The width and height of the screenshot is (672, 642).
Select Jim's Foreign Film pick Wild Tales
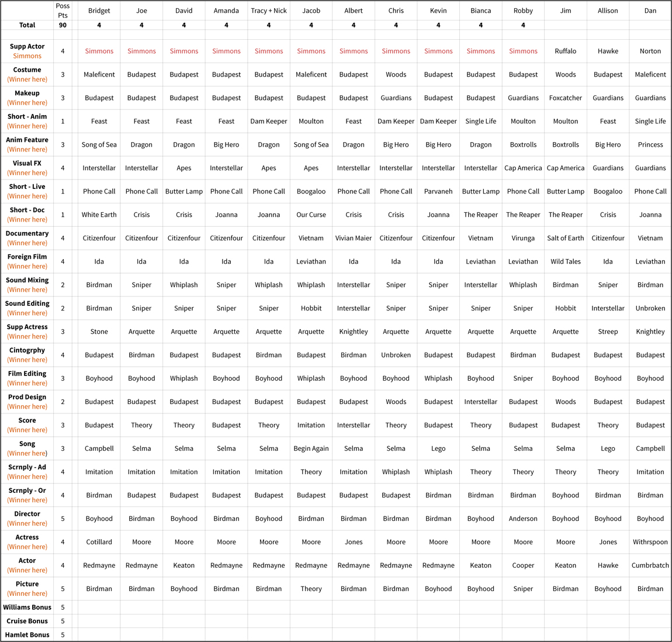click(x=565, y=261)
